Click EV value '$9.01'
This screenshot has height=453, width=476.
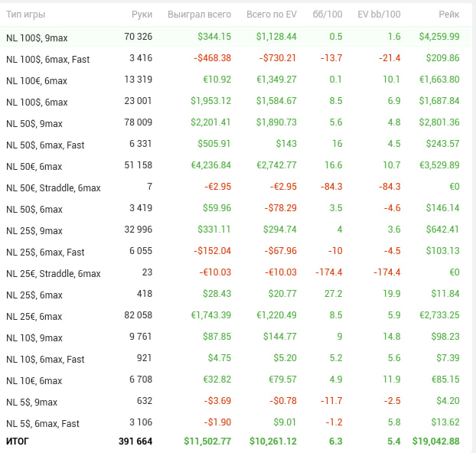tap(285, 422)
